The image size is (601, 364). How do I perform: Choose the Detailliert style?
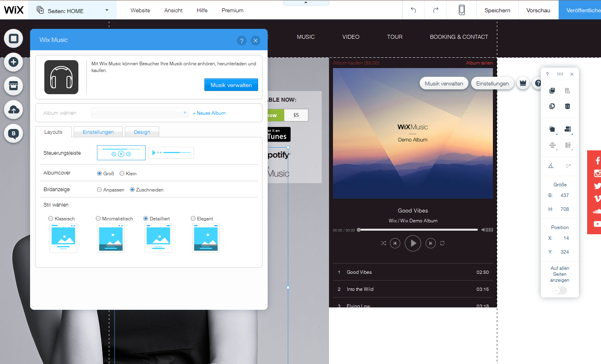[x=146, y=218]
